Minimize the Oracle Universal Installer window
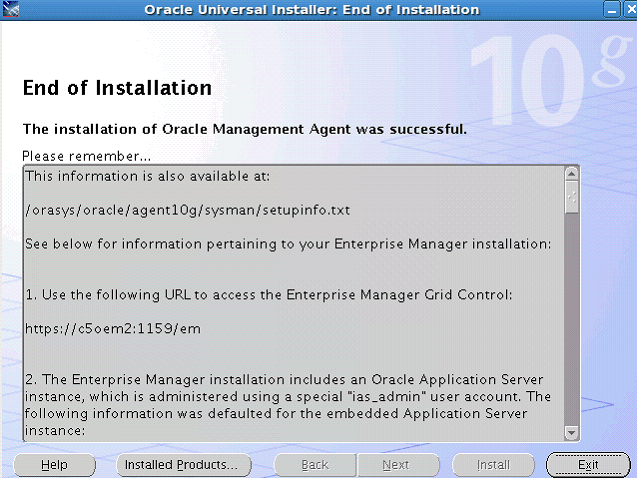 coord(609,10)
